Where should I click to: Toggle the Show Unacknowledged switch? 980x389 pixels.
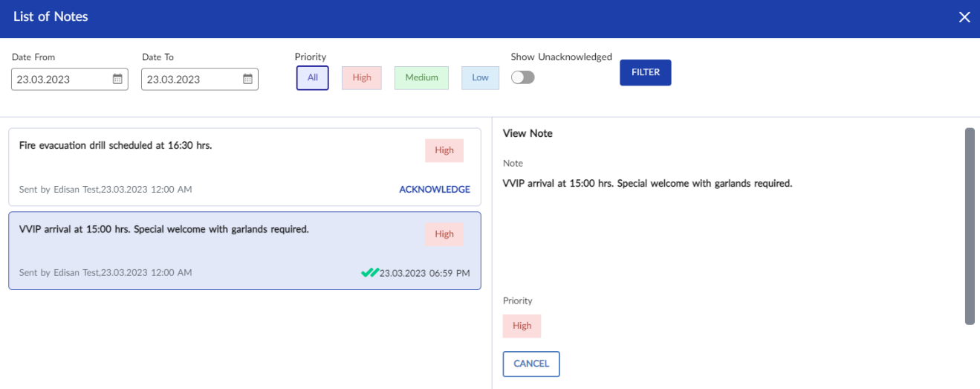523,77
